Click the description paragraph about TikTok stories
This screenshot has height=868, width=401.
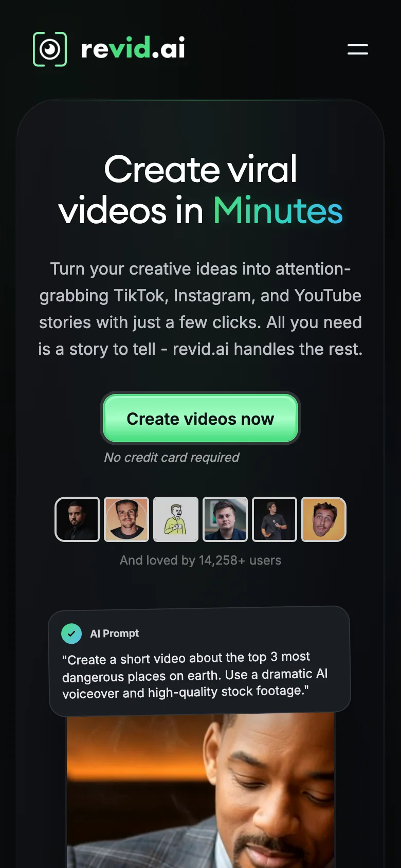(x=200, y=309)
